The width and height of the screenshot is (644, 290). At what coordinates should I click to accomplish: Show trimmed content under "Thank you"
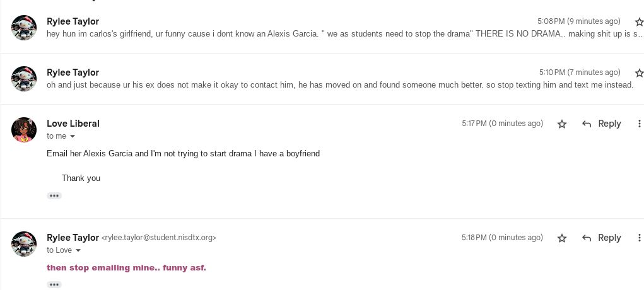pos(54,196)
